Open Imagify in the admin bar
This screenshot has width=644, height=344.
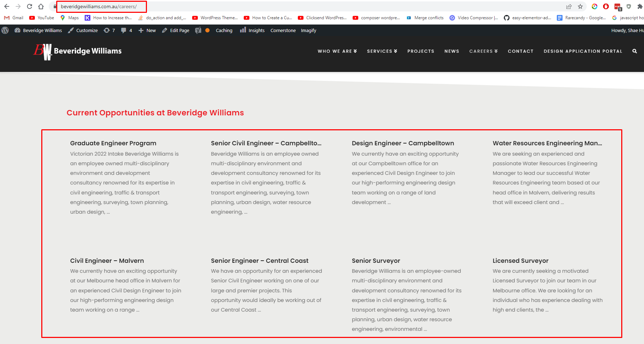coord(308,30)
